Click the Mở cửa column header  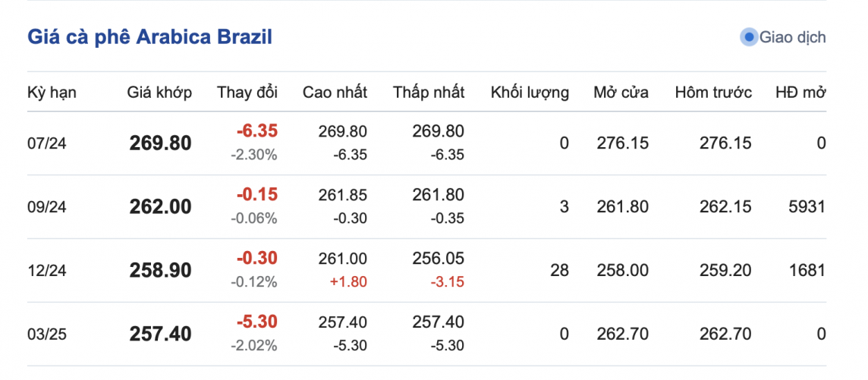tap(621, 93)
